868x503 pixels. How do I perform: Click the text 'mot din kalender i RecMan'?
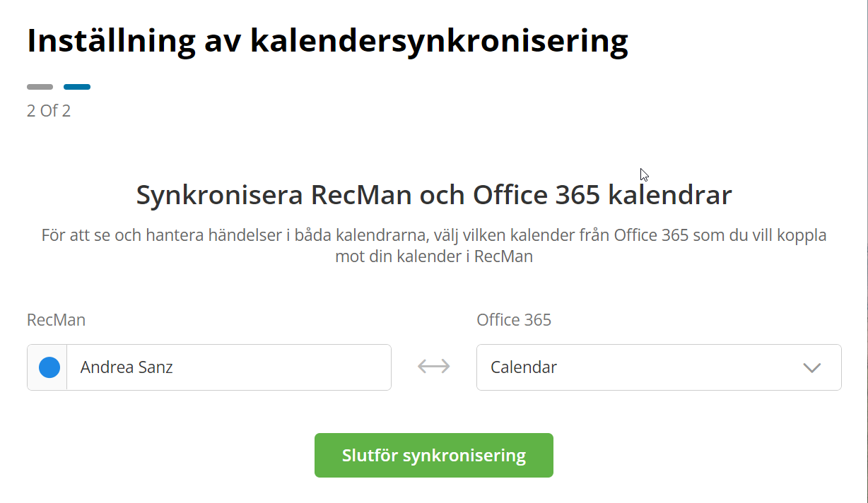pyautogui.click(x=433, y=256)
